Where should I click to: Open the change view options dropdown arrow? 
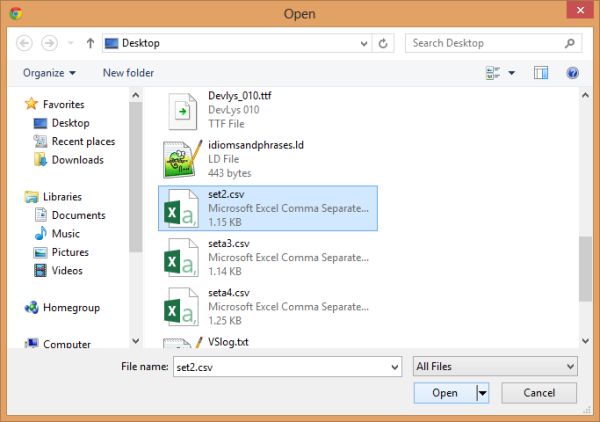[x=512, y=73]
